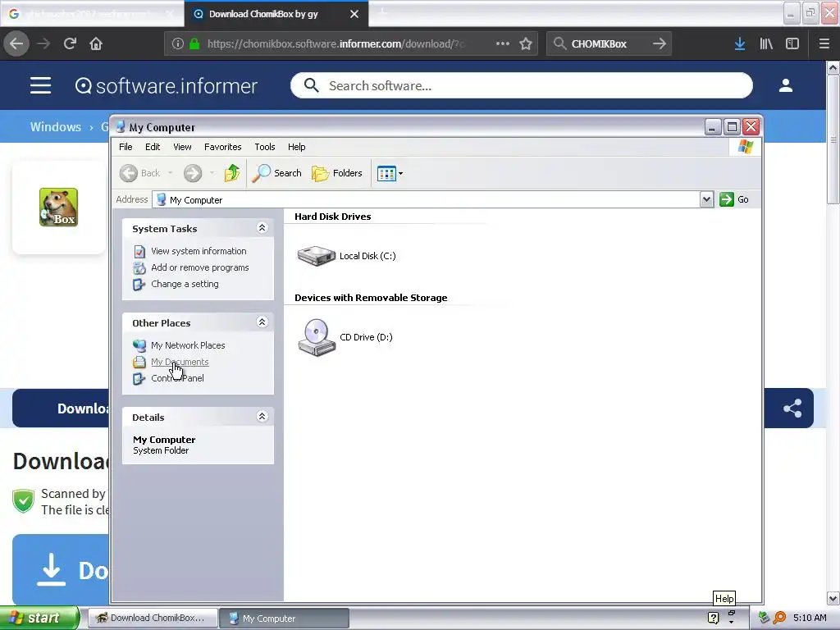This screenshot has height=630, width=840.
Task: Collapse the System Tasks panel
Action: (262, 228)
